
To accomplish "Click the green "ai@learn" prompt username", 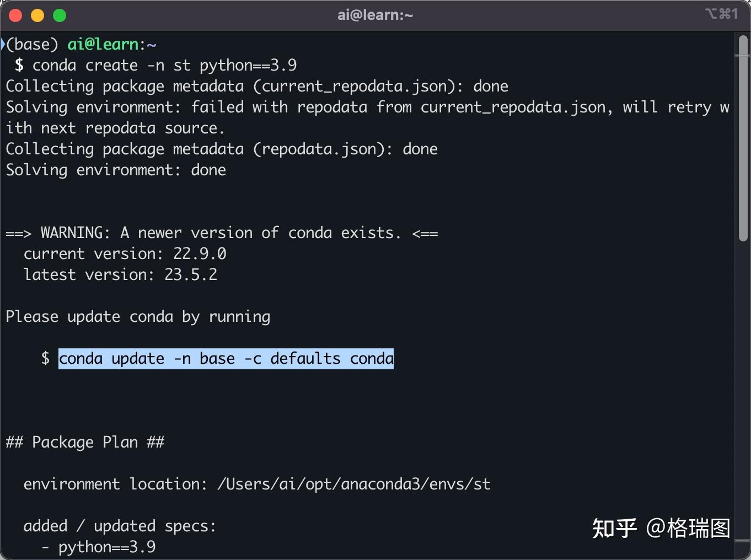I will (x=103, y=44).
